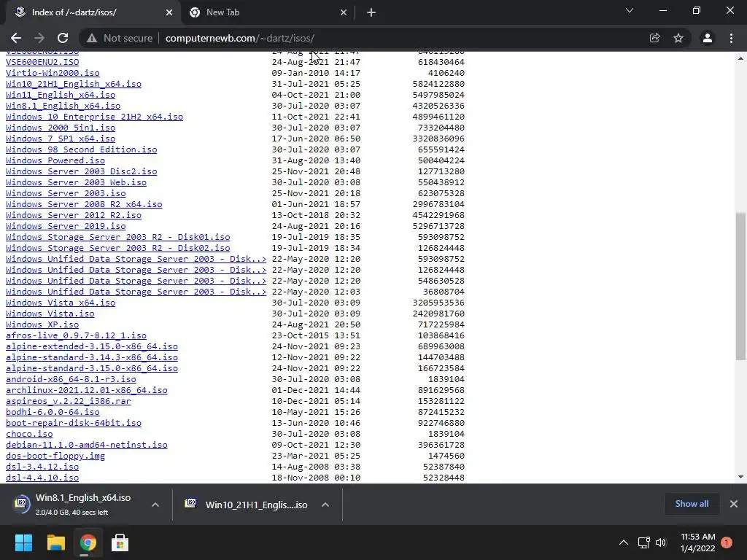Open aspireos_v.2.22_i386.rar link
This screenshot has height=560, width=747.
(x=68, y=402)
